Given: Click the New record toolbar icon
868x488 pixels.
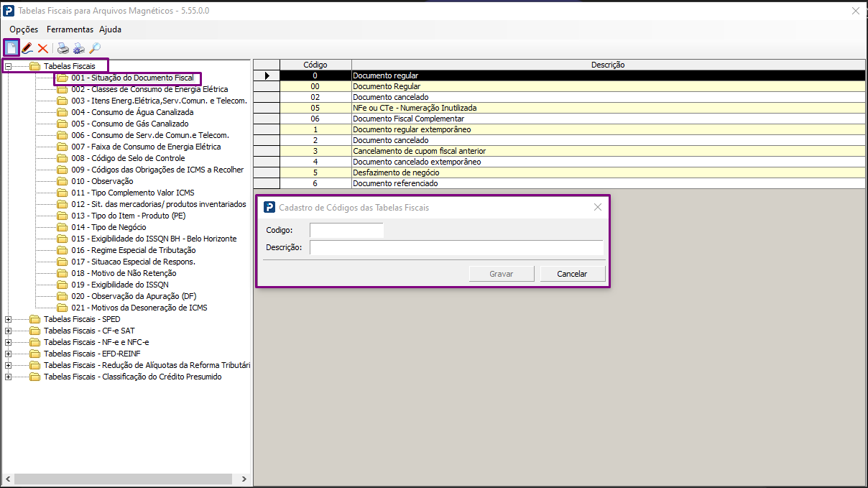Looking at the screenshot, I should click(11, 48).
